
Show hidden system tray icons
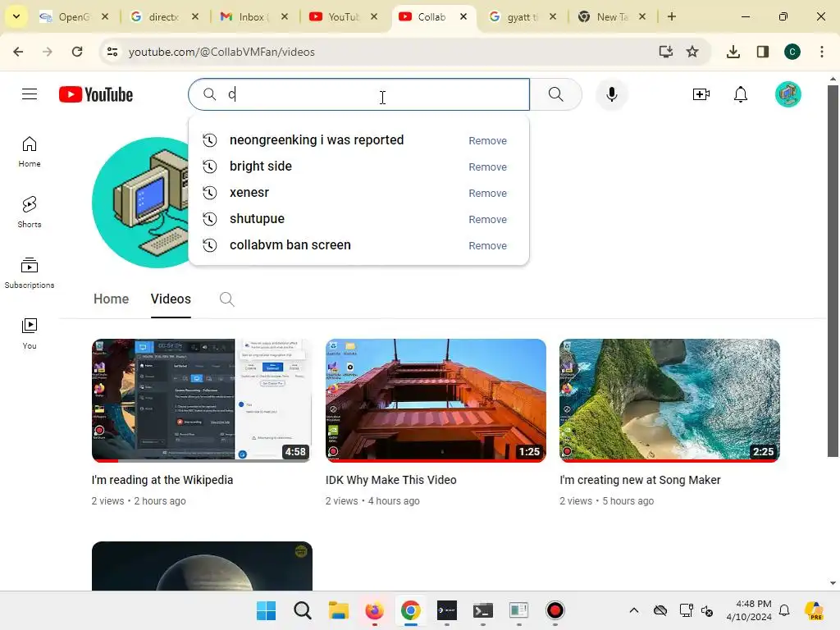coord(634,610)
